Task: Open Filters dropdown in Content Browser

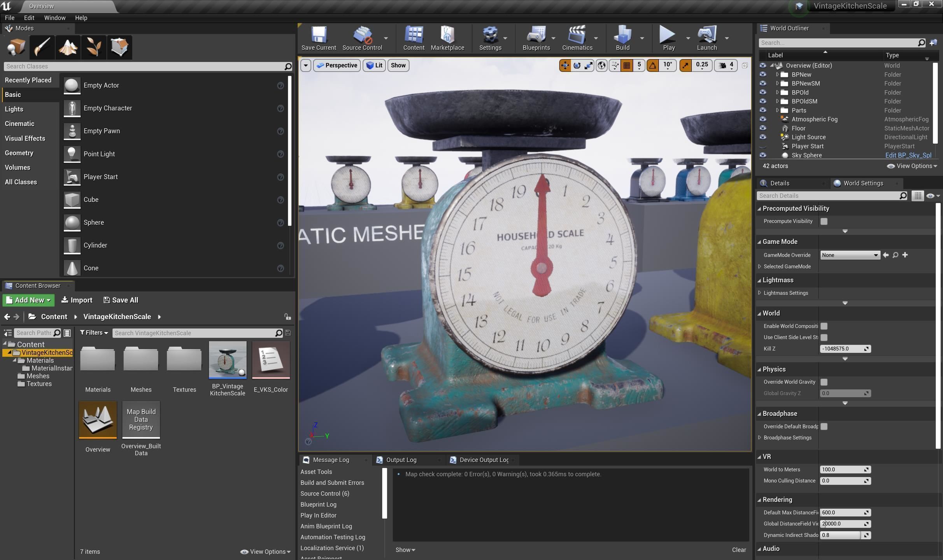Action: pyautogui.click(x=94, y=332)
